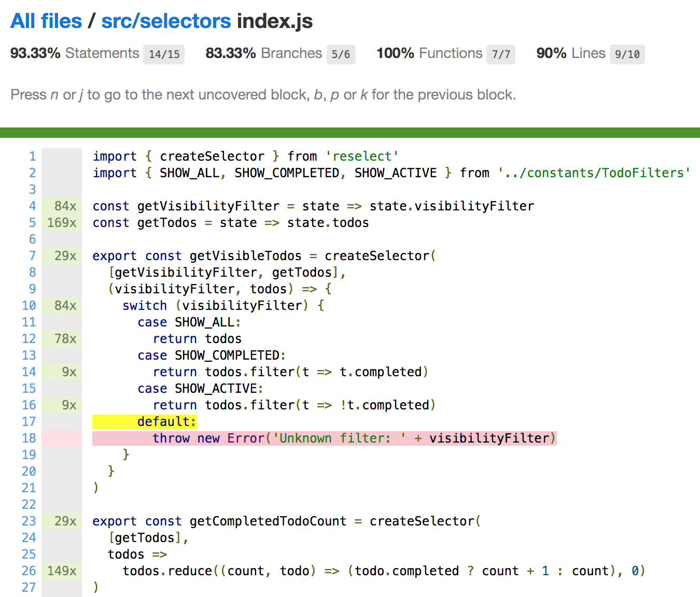This screenshot has width=700, height=597.
Task: Click the index.js filename in the breadcrumb
Action: (x=274, y=21)
